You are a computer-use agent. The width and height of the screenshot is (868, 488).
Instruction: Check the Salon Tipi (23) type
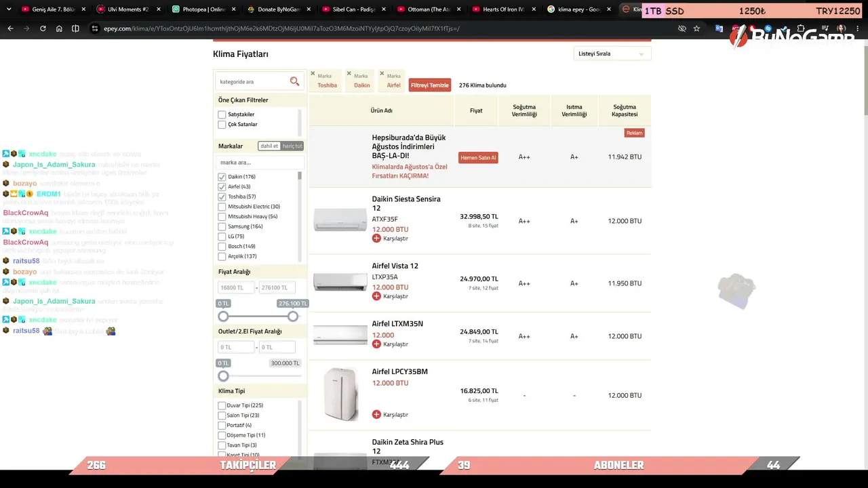pos(222,415)
